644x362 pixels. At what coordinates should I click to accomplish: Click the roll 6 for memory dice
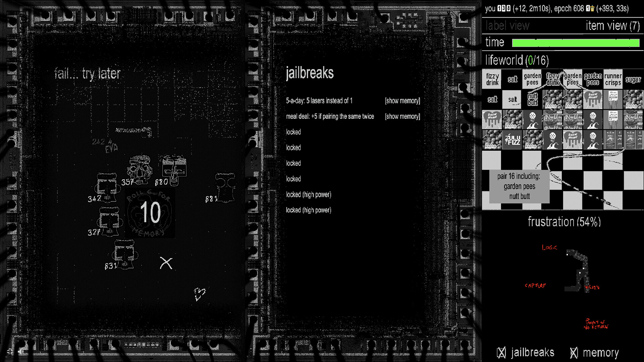click(x=150, y=213)
